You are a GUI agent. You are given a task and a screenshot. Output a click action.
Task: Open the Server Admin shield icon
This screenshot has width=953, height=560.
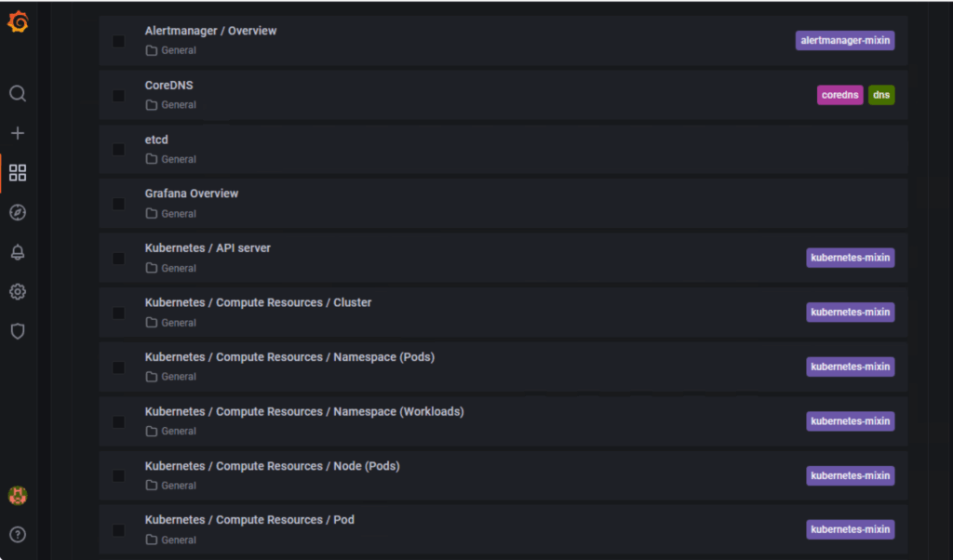[x=18, y=331]
